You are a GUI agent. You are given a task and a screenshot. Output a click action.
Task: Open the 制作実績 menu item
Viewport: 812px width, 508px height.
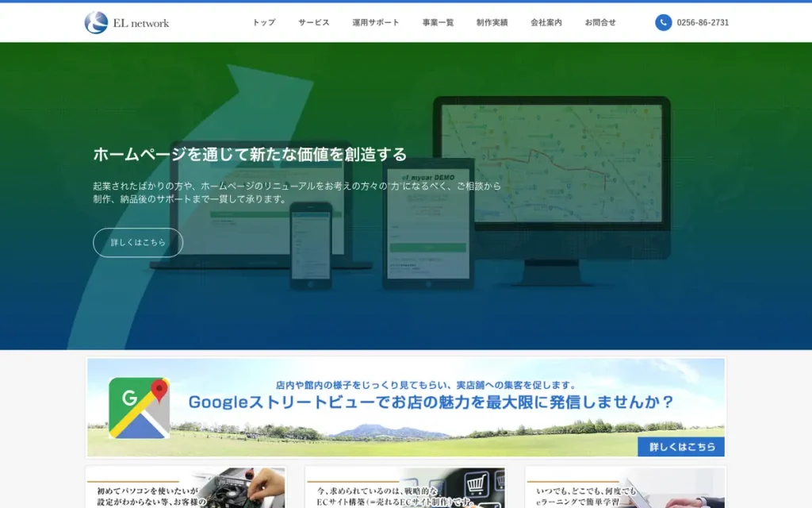[492, 22]
